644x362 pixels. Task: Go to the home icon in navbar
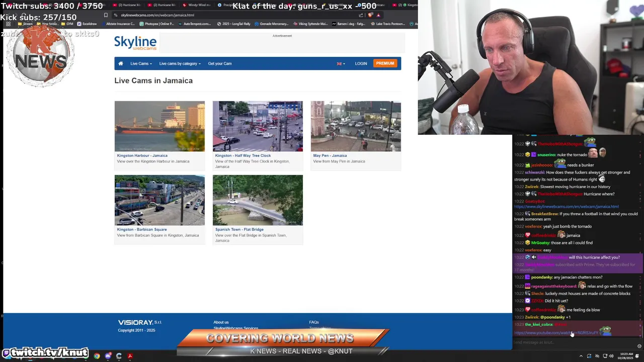[x=120, y=63]
